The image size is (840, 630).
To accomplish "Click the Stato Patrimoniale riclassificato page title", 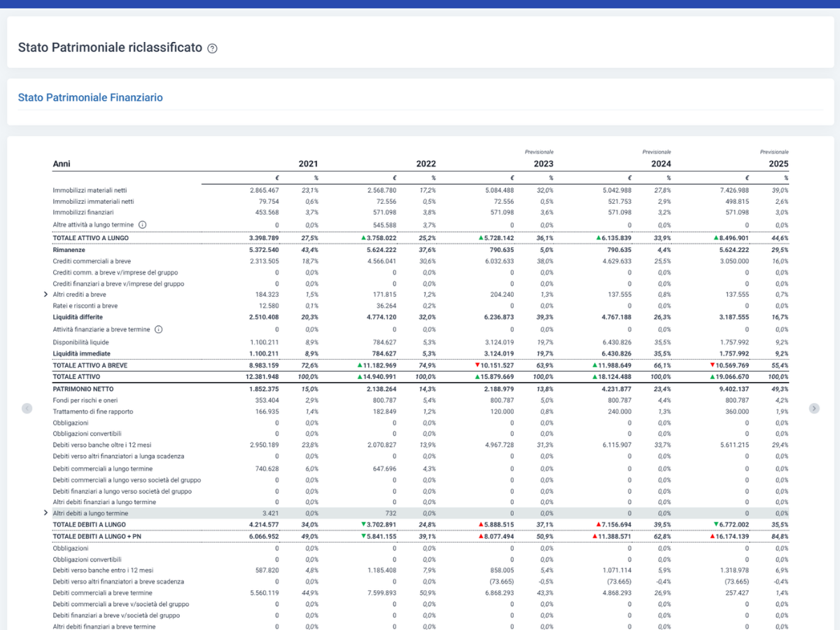I will tap(110, 48).
